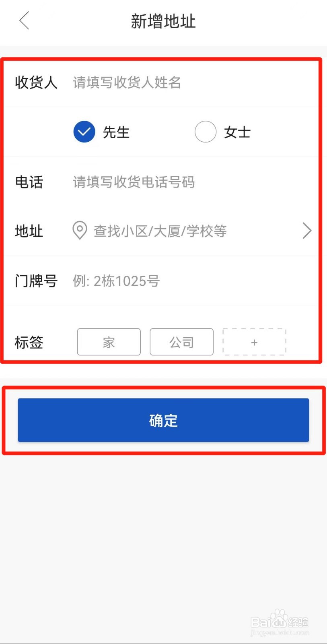Screen dimensions: 327x644
Task: Click the location pin icon
Action: tap(80, 231)
